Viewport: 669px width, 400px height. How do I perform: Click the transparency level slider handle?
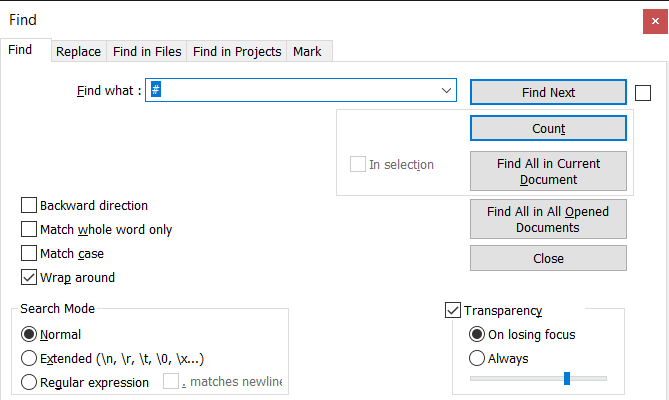click(567, 378)
